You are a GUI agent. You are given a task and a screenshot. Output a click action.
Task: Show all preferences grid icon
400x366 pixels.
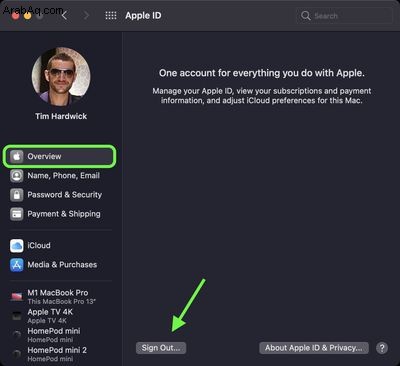tap(111, 15)
